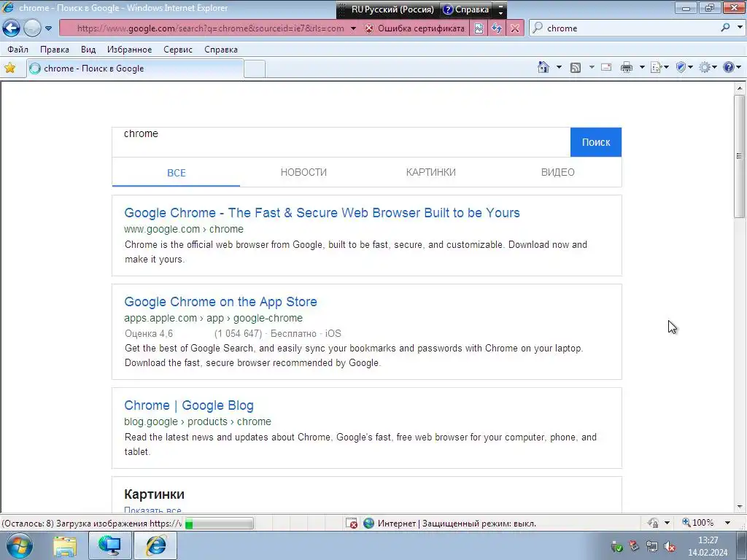Viewport: 747px width, 560px height.
Task: Click the muted volume tray icon
Action: click(670, 547)
